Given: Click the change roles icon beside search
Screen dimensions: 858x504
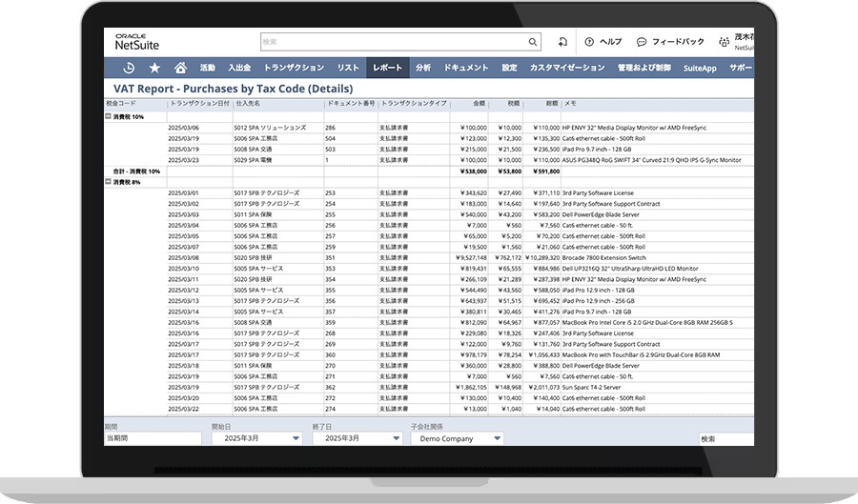Looking at the screenshot, I should [563, 42].
